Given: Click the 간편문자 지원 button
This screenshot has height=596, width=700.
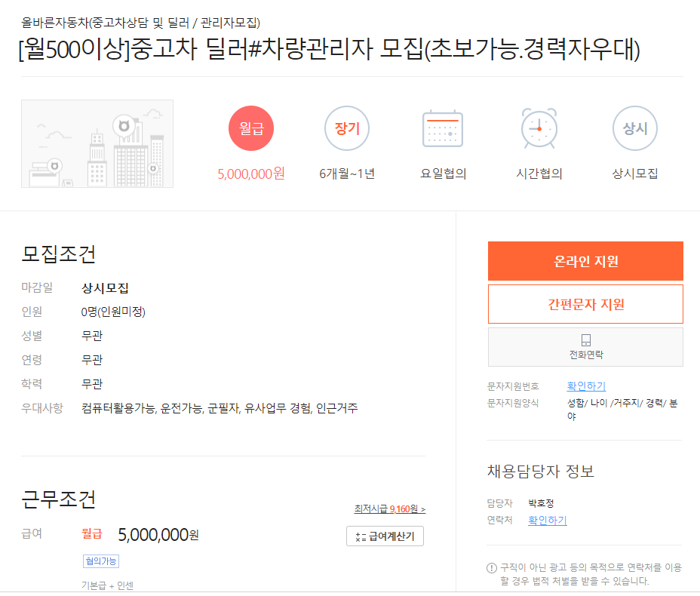Looking at the screenshot, I should click(x=585, y=304).
